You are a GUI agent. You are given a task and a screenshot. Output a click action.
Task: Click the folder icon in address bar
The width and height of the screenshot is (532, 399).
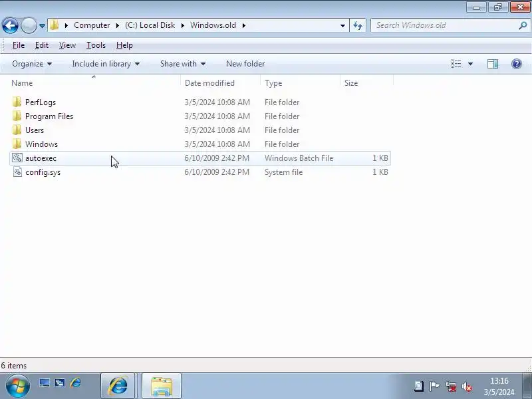(55, 25)
